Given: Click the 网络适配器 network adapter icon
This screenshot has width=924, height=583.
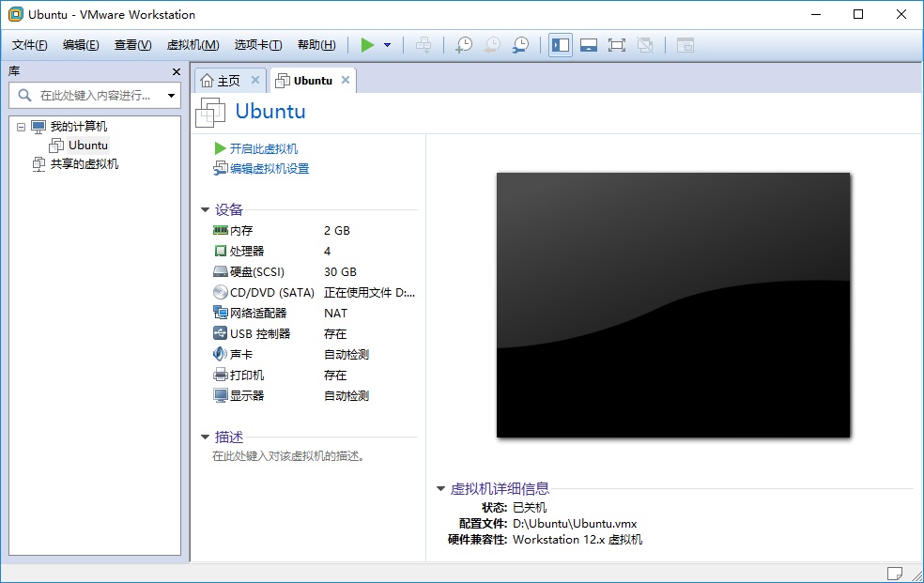Looking at the screenshot, I should pos(221,313).
